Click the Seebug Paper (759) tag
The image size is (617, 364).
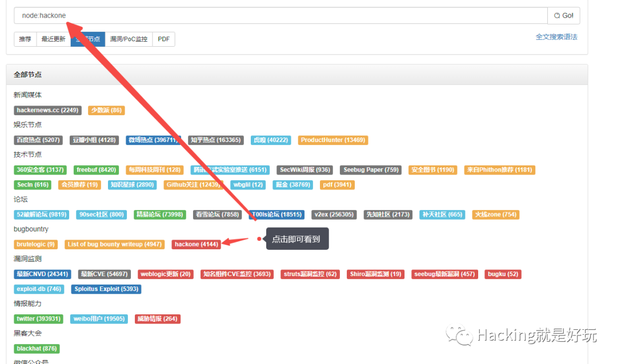[x=371, y=170]
